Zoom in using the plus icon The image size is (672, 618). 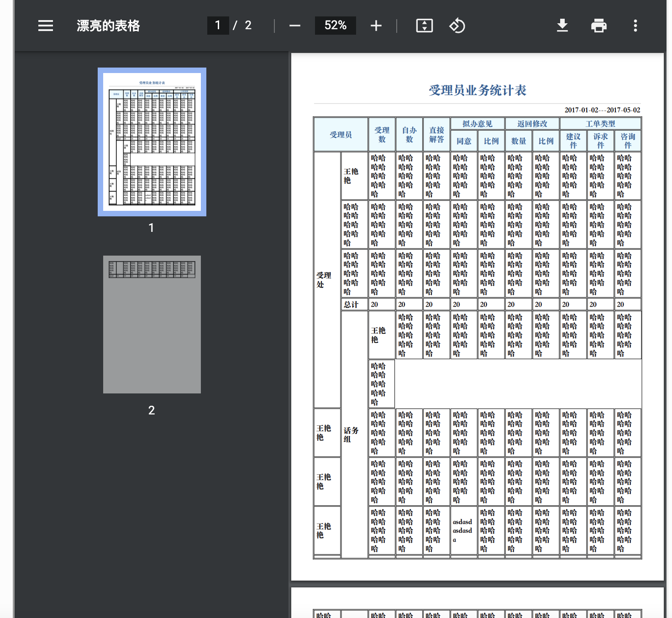coord(376,26)
